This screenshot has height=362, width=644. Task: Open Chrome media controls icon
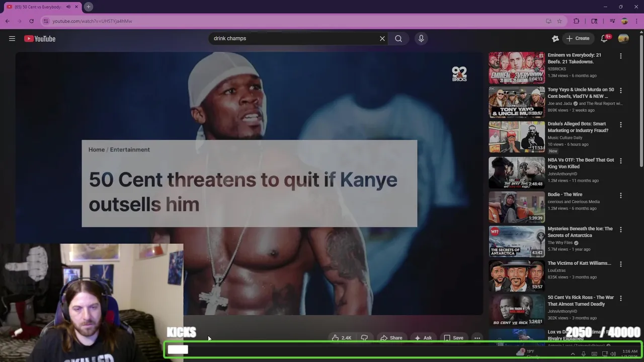pyautogui.click(x=612, y=21)
